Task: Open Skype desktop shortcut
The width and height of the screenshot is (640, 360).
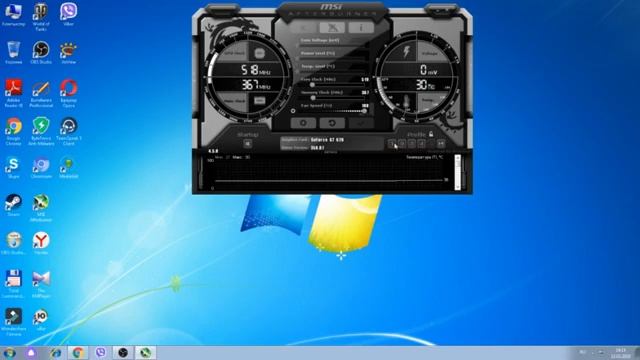Action: pyautogui.click(x=13, y=168)
